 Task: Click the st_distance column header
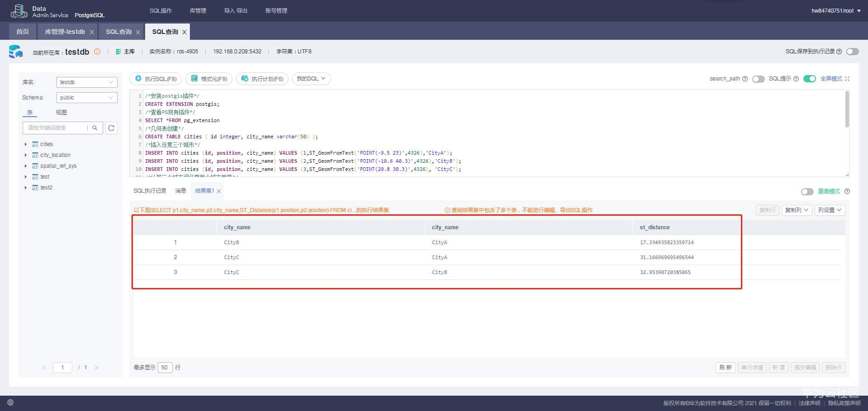[x=655, y=227]
